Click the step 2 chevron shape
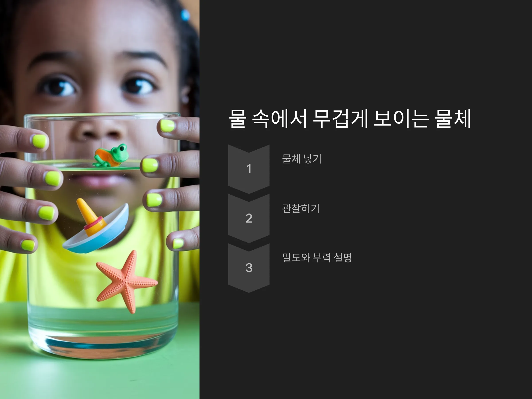 [x=249, y=218]
